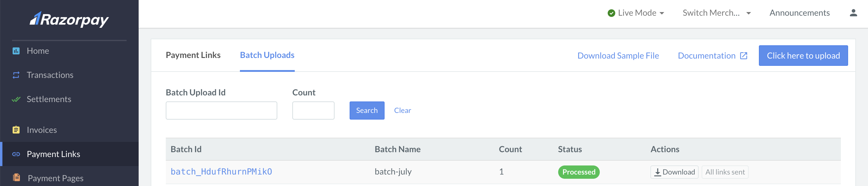The width and height of the screenshot is (868, 186).
Task: Expand the Switch Merchant dropdown arrow
Action: (749, 13)
